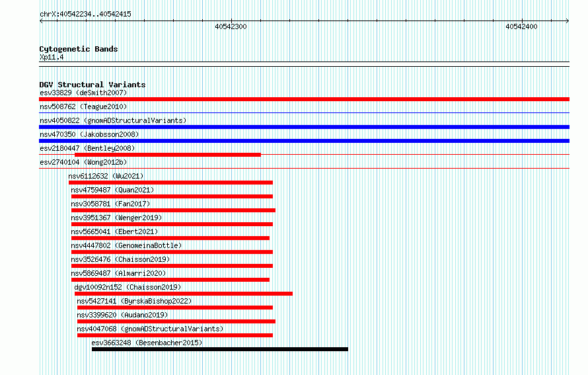Open variant nsv470350 (Jakobsson2008) label
Image resolution: width=588 pixels, height=375 pixels.
coord(89,134)
